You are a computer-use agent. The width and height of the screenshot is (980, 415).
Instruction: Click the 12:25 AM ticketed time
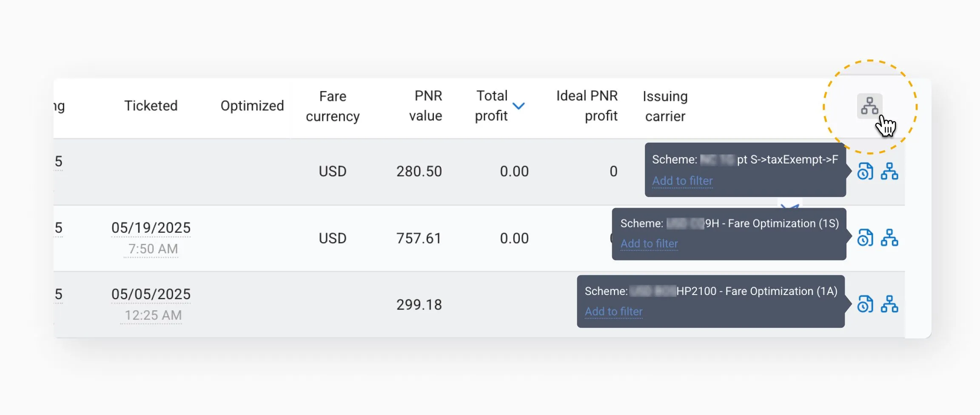point(153,315)
